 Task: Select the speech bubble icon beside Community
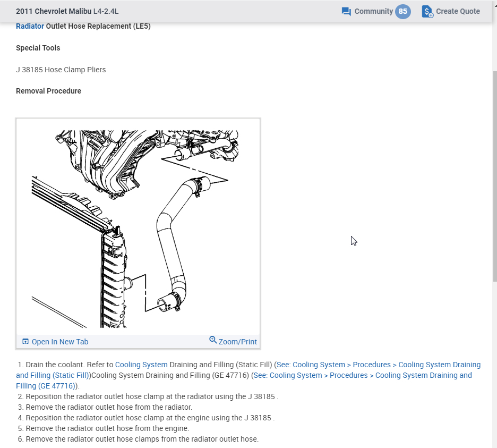tap(346, 11)
